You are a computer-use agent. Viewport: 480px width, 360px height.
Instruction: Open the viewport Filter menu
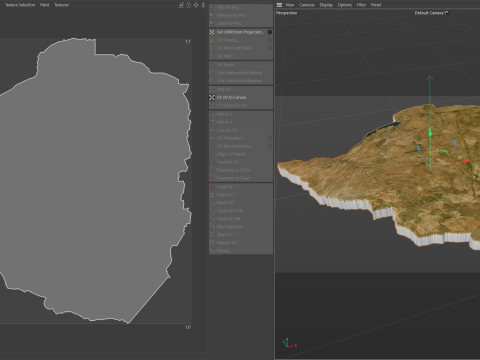click(x=361, y=5)
